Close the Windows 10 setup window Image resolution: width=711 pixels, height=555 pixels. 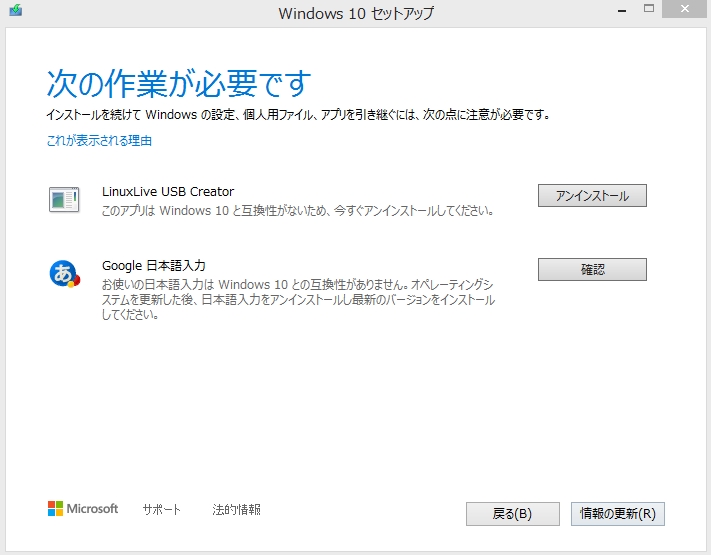(685, 9)
